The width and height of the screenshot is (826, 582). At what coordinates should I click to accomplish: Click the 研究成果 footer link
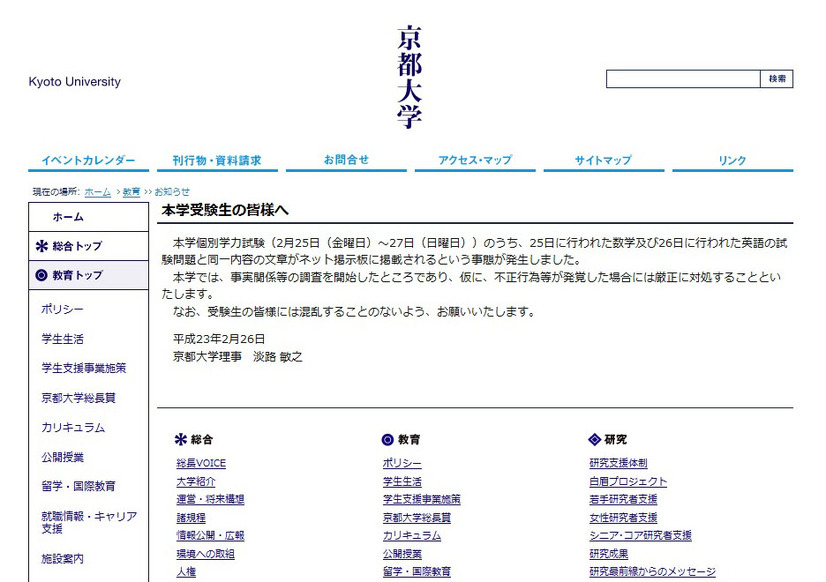pos(608,554)
